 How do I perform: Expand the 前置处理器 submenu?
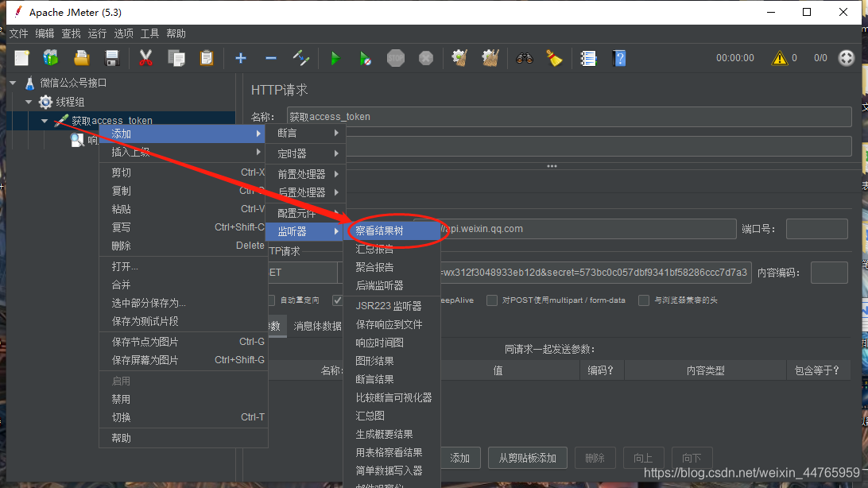[305, 174]
